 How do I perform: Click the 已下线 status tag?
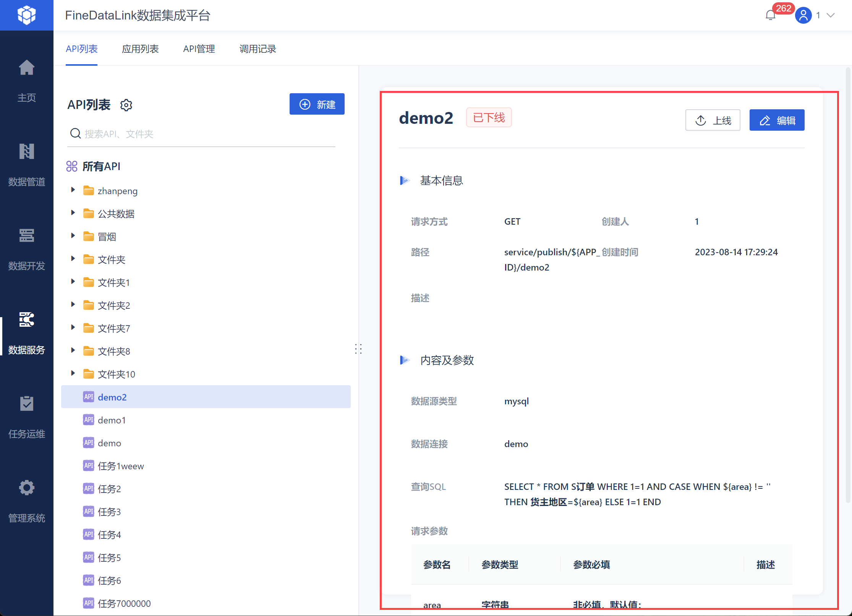point(489,117)
